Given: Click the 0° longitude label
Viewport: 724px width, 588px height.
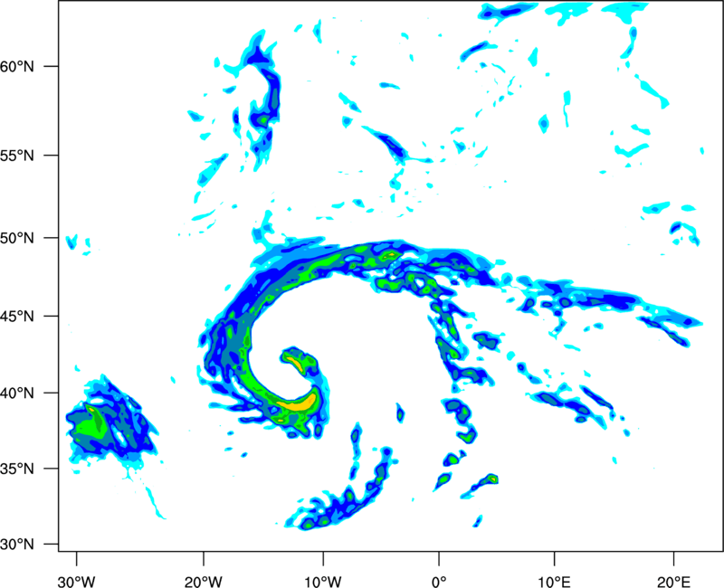Looking at the screenshot, I should (x=439, y=582).
